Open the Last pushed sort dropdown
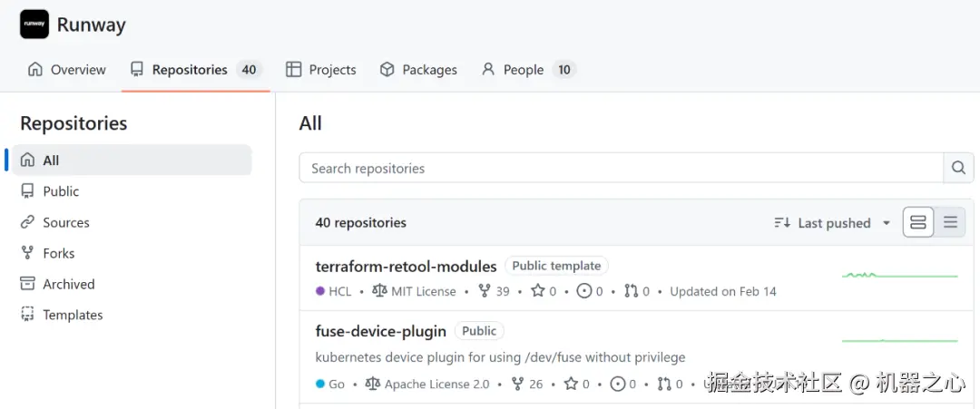Viewport: 980px width, 409px height. 832,223
